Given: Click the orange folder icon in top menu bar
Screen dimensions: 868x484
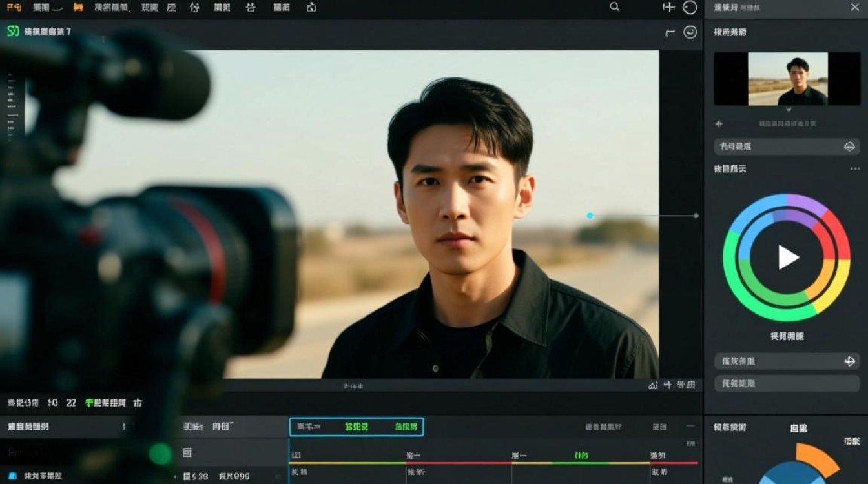Looking at the screenshot, I should tap(78, 8).
